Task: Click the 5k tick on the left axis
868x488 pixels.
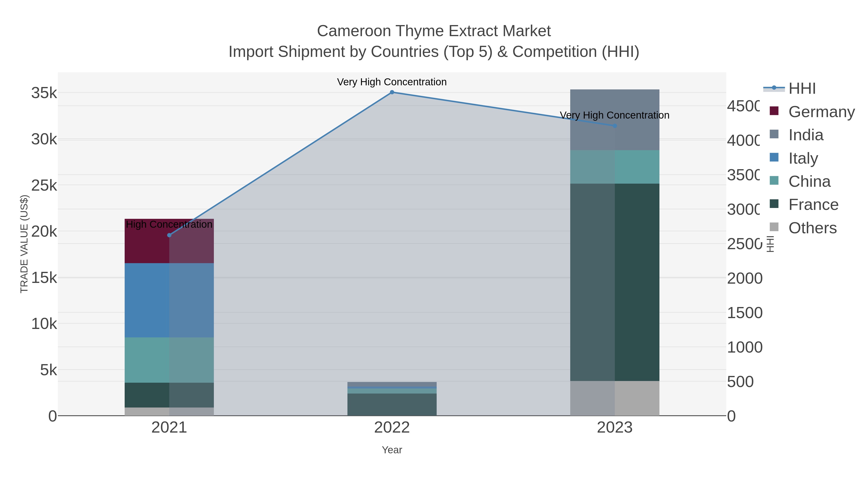Action: pos(48,370)
